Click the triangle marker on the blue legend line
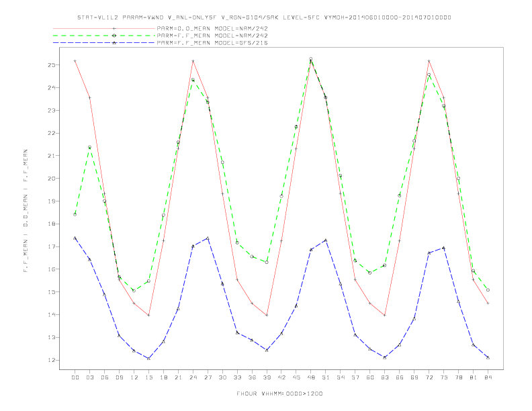Screen dimensions: 532x411 coord(114,43)
